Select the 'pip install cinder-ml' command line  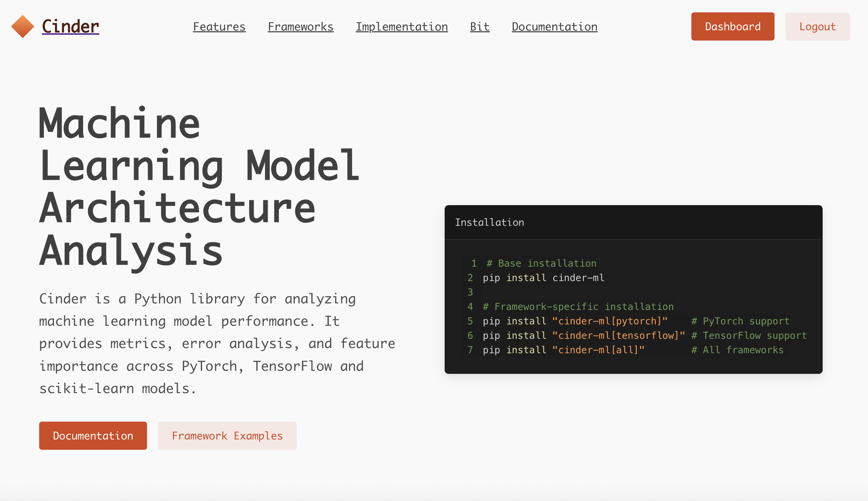coord(543,278)
